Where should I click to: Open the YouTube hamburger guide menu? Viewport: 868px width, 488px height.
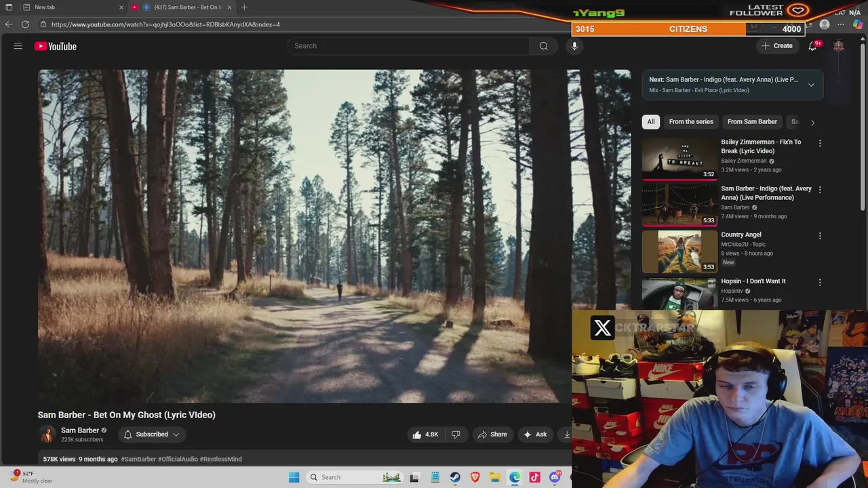(x=18, y=46)
